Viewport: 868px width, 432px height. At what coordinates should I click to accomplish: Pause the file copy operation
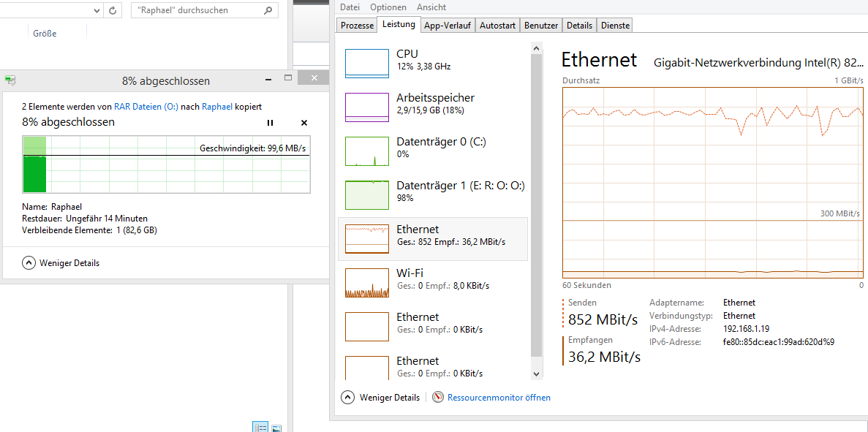coord(270,123)
